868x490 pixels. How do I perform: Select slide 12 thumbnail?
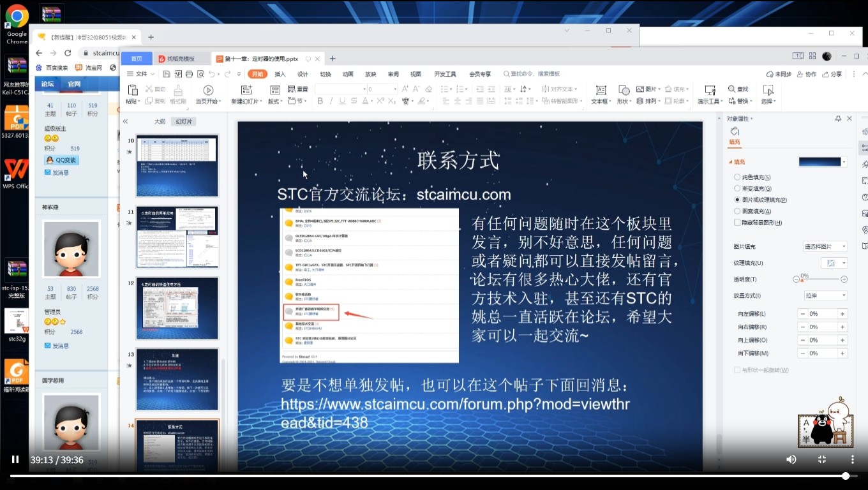click(177, 308)
